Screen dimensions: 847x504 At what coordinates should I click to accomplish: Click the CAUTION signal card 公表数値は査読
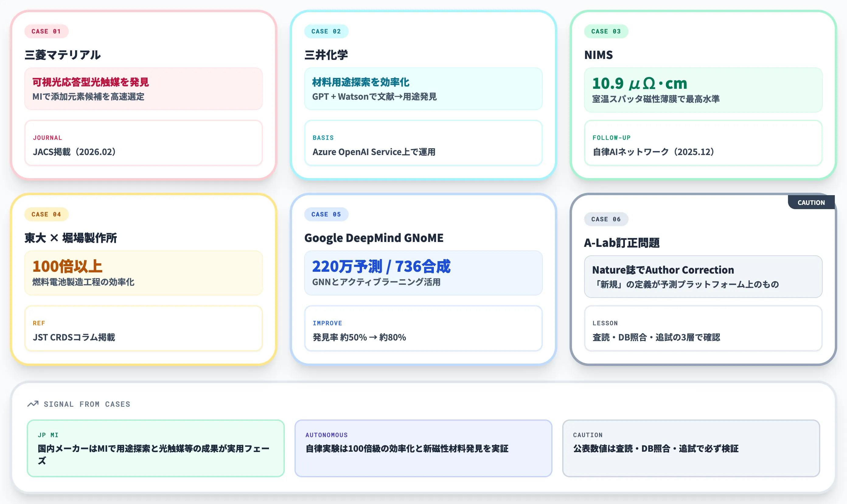(691, 448)
